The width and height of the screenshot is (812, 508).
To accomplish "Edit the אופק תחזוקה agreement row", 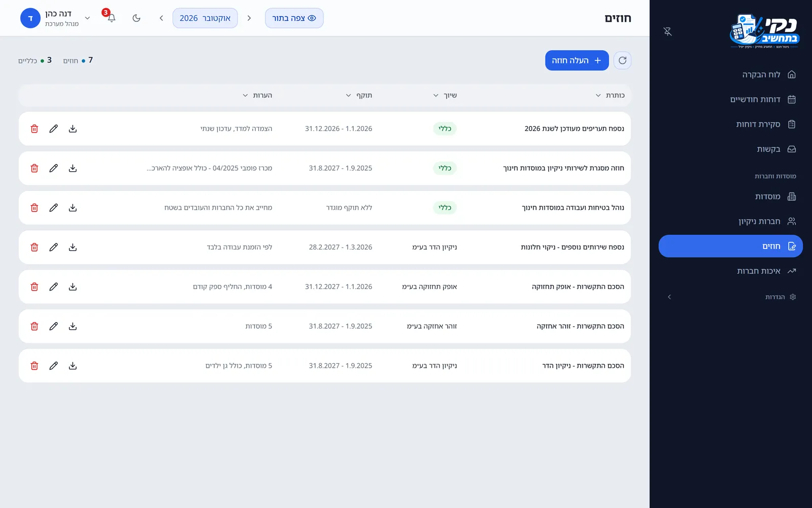I will click(53, 287).
